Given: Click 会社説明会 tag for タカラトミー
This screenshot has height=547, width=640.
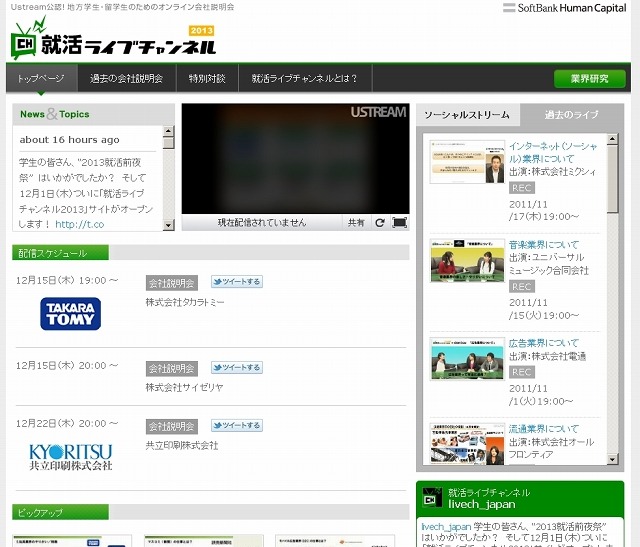Looking at the screenshot, I should coord(172,283).
